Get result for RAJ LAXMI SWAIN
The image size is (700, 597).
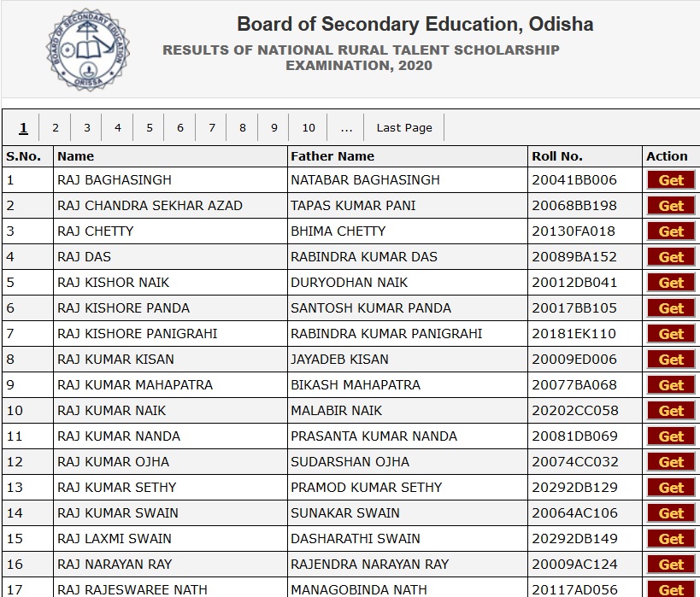pyautogui.click(x=671, y=539)
